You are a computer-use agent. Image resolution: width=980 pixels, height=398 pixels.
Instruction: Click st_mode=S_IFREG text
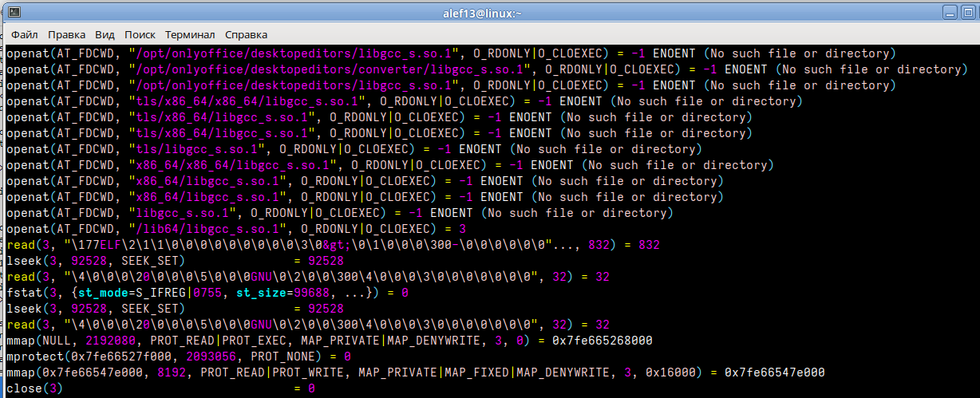click(132, 293)
